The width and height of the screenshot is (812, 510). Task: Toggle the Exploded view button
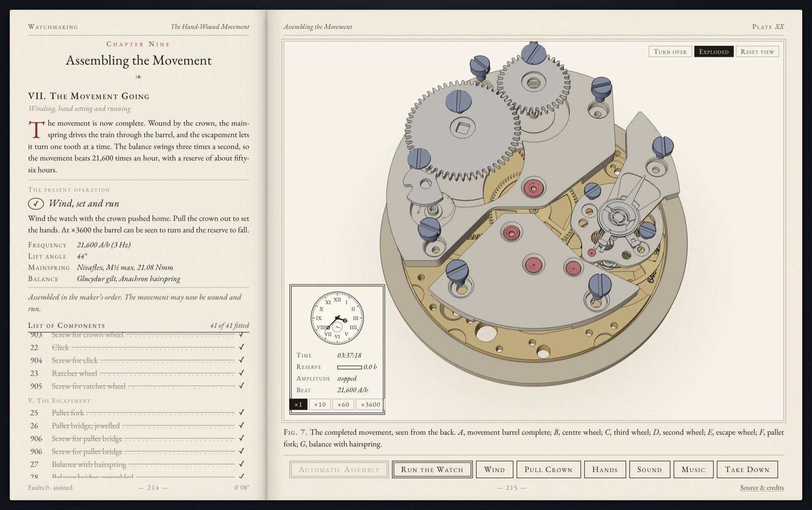pos(714,51)
